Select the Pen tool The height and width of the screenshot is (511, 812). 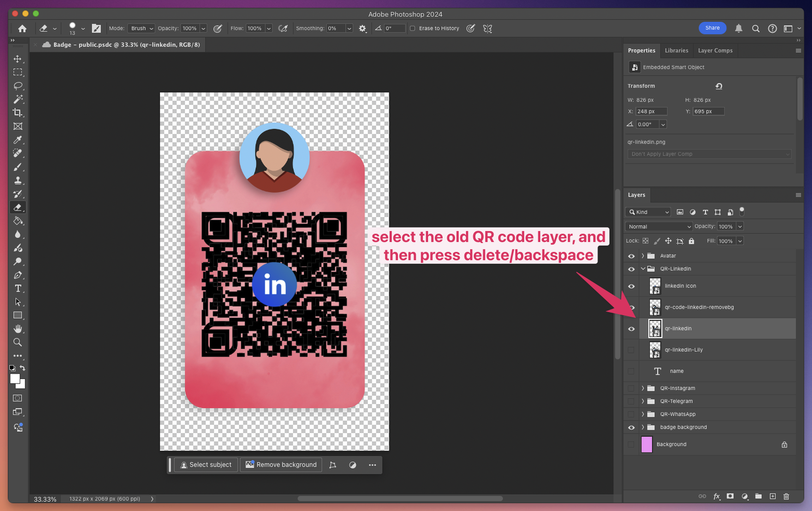[x=18, y=275]
